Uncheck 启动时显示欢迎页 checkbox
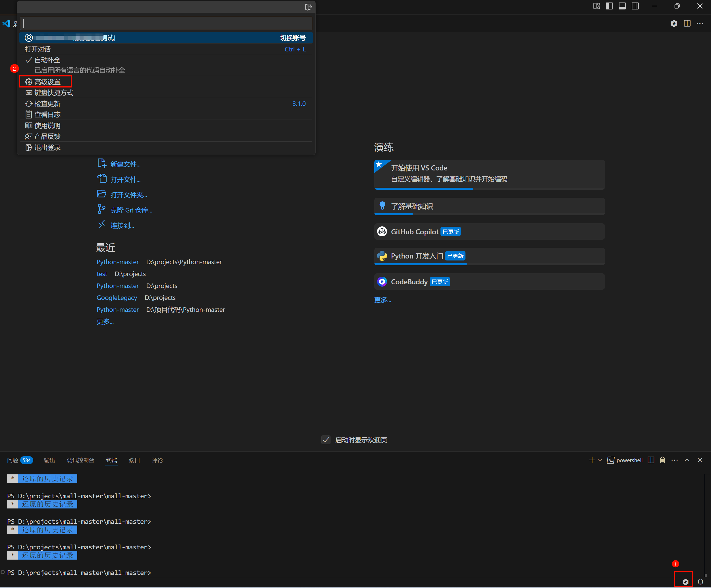 pyautogui.click(x=326, y=440)
